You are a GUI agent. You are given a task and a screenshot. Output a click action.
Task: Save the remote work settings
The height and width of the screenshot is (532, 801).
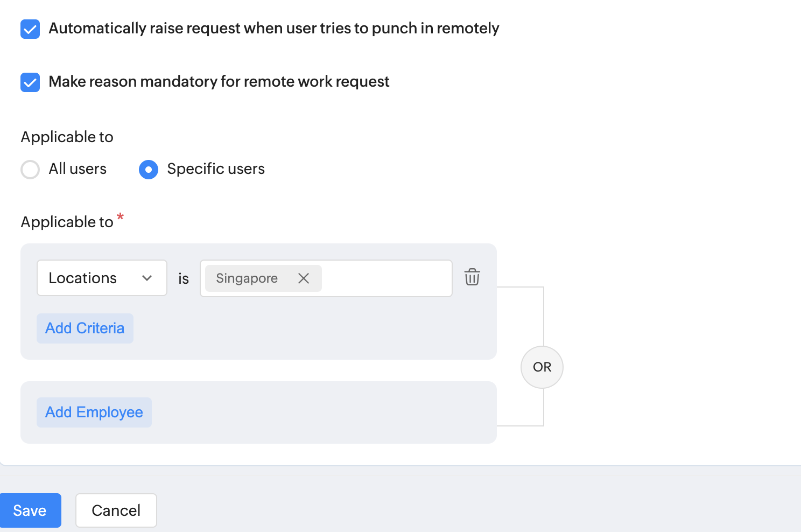click(30, 510)
